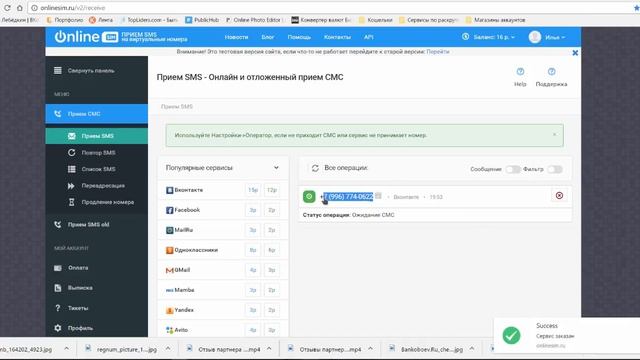Click first price button in Одноклассники row
640x360 pixels.
tap(253, 250)
